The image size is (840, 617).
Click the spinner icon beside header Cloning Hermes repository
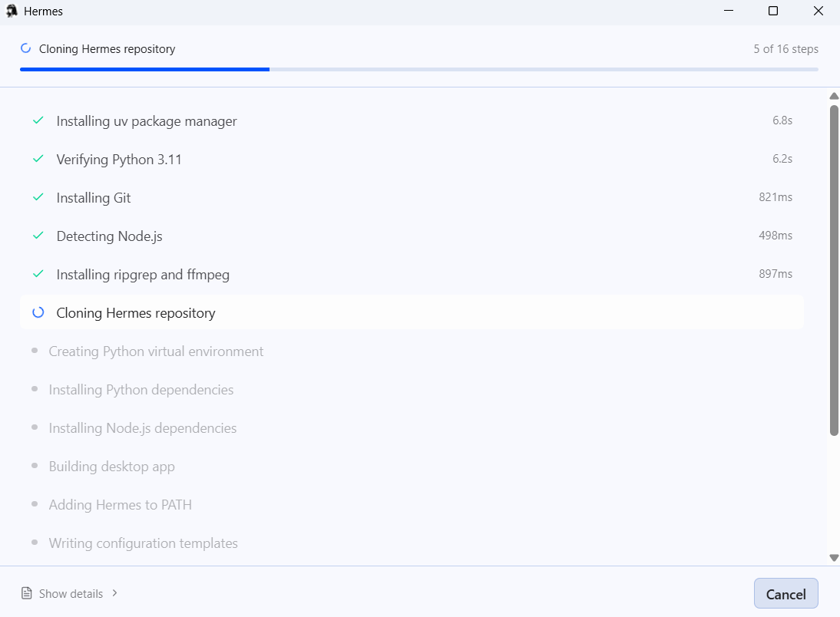[25, 49]
